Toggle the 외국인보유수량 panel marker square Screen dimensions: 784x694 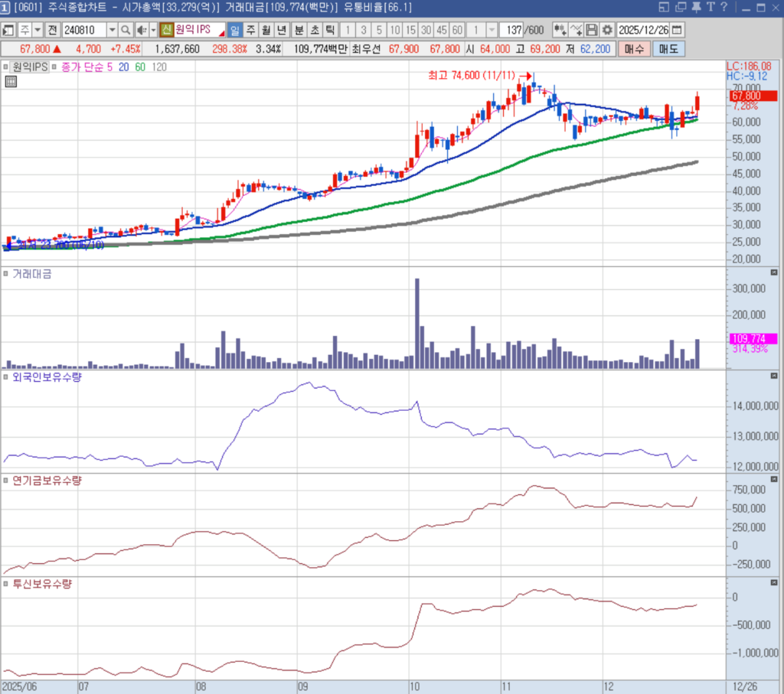[5, 377]
